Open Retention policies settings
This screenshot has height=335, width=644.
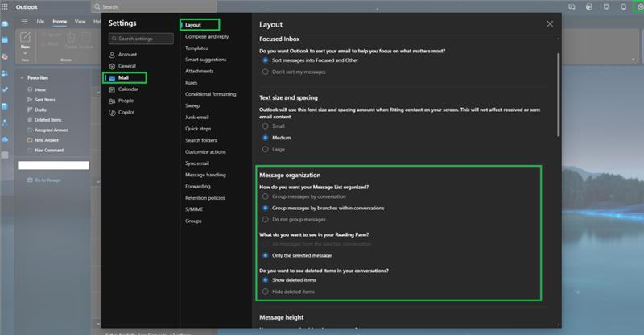pyautogui.click(x=205, y=198)
